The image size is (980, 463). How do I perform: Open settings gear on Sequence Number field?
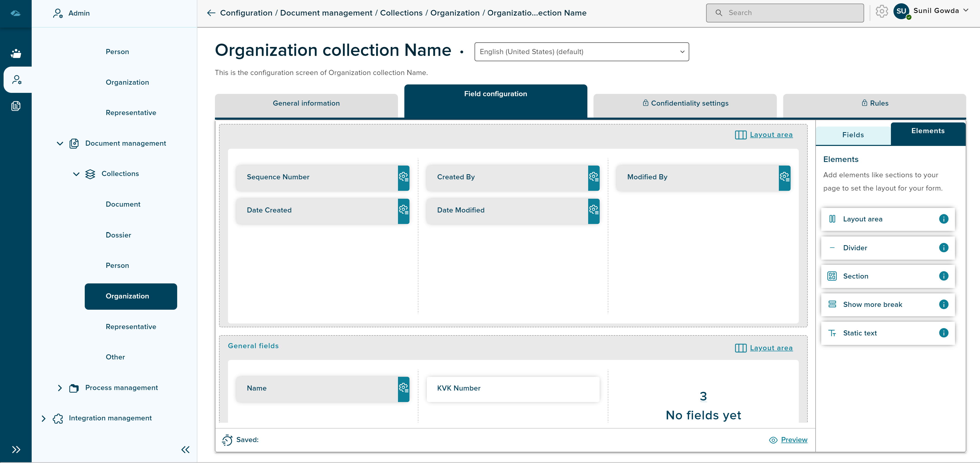[403, 177]
